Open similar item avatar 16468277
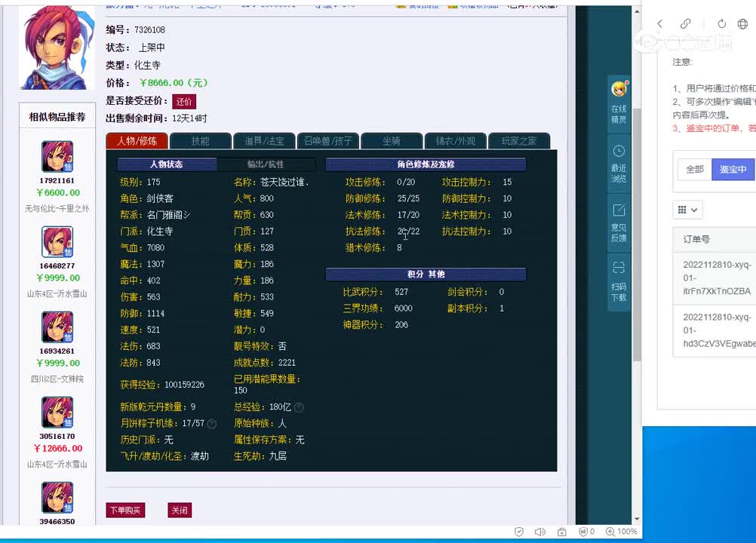This screenshot has height=543, width=756. point(57,242)
